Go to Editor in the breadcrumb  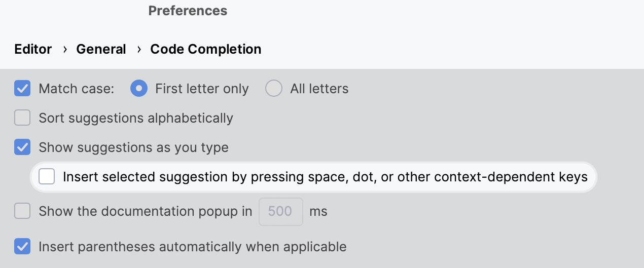tap(33, 49)
